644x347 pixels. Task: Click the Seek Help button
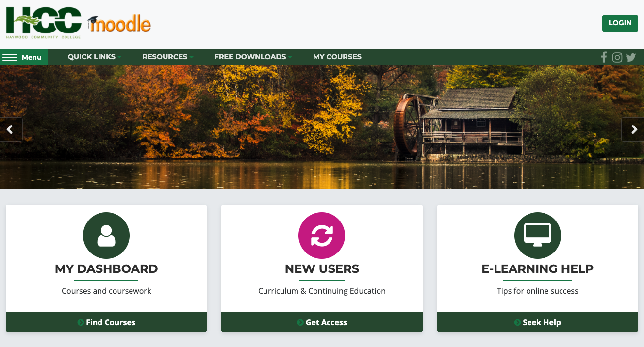click(x=538, y=322)
